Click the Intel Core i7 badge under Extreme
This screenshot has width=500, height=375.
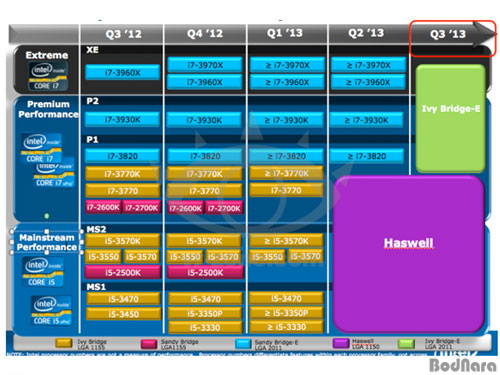(48, 76)
